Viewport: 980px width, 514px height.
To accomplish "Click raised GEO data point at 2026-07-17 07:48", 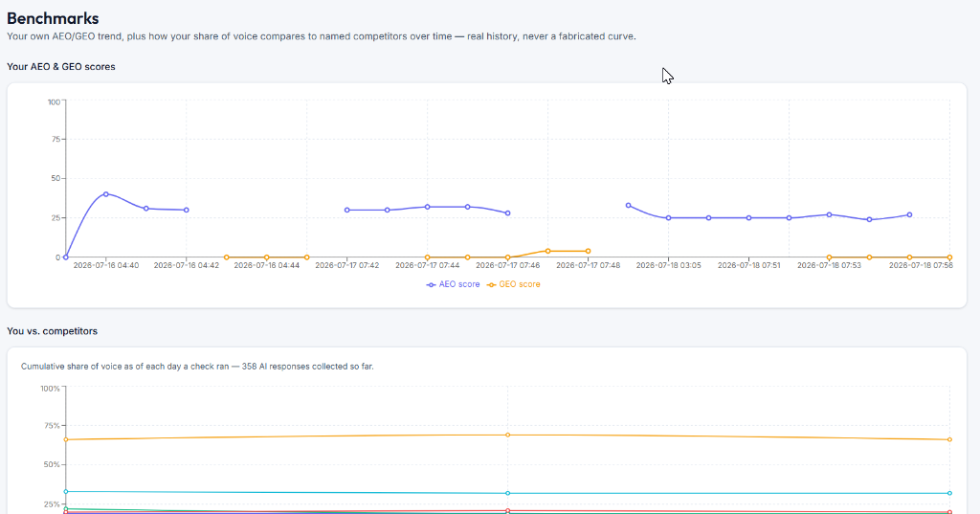I will [x=589, y=252].
